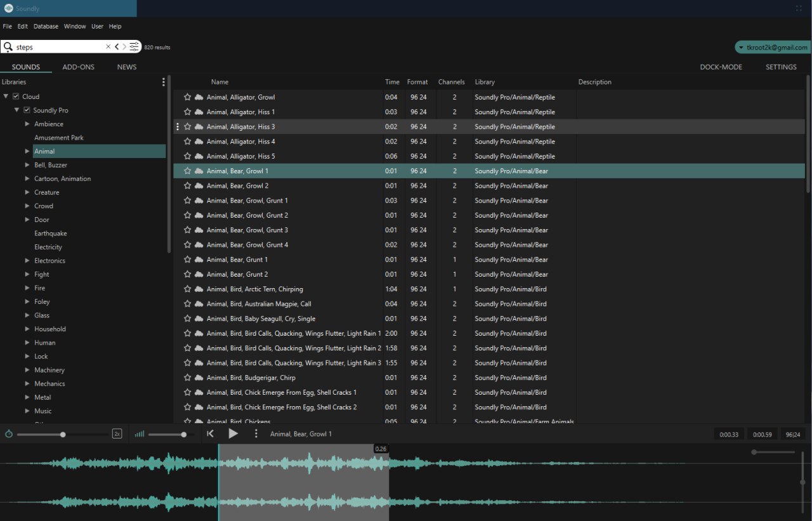Screen dimensions: 812x521
Task: Expand the Animal category arrow
Action: (x=27, y=151)
